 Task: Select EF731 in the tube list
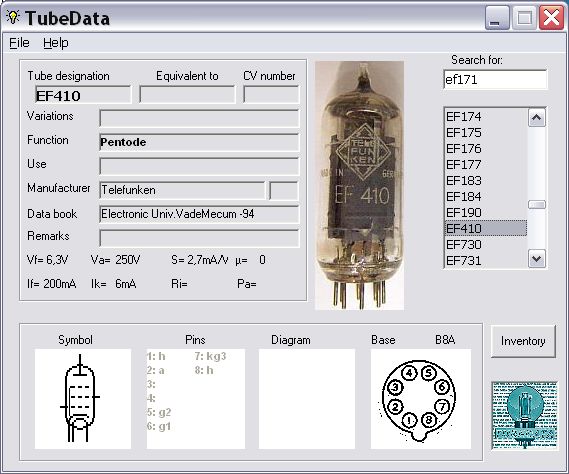(486, 260)
